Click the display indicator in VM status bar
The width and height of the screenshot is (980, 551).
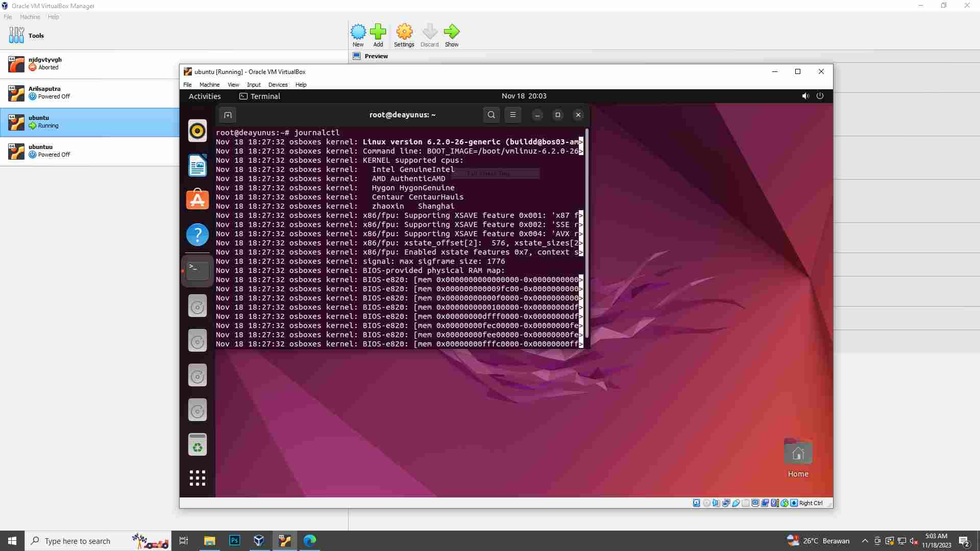(755, 503)
